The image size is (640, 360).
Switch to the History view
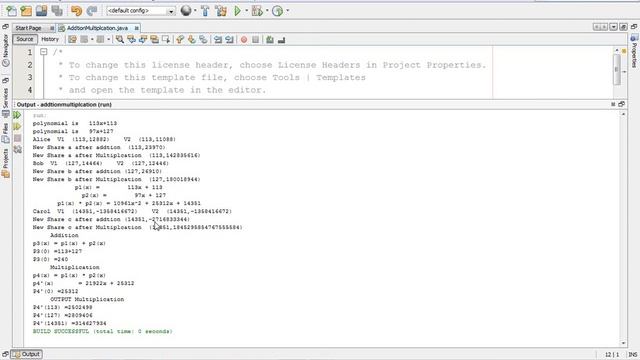pos(50,39)
